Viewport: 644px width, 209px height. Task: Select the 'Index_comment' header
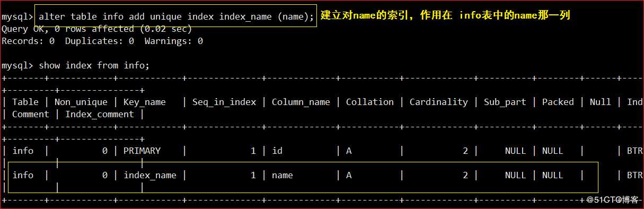[x=100, y=114]
